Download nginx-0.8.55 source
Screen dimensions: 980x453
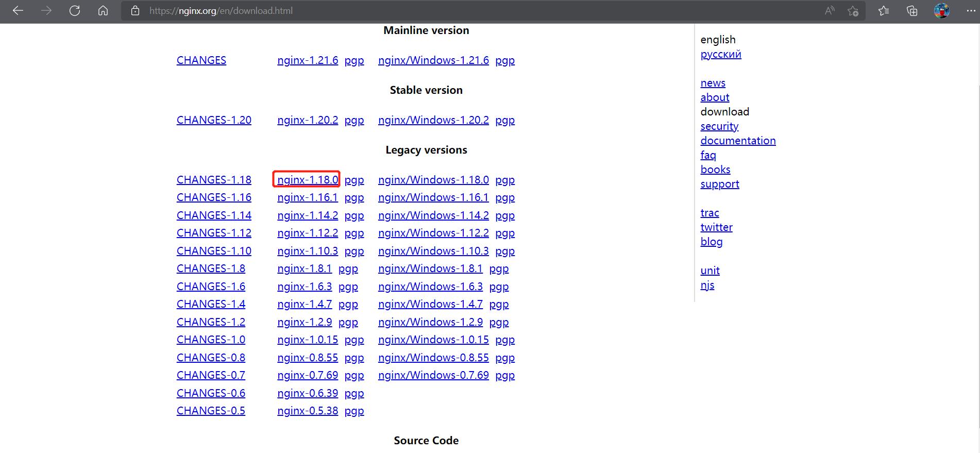pyautogui.click(x=308, y=358)
